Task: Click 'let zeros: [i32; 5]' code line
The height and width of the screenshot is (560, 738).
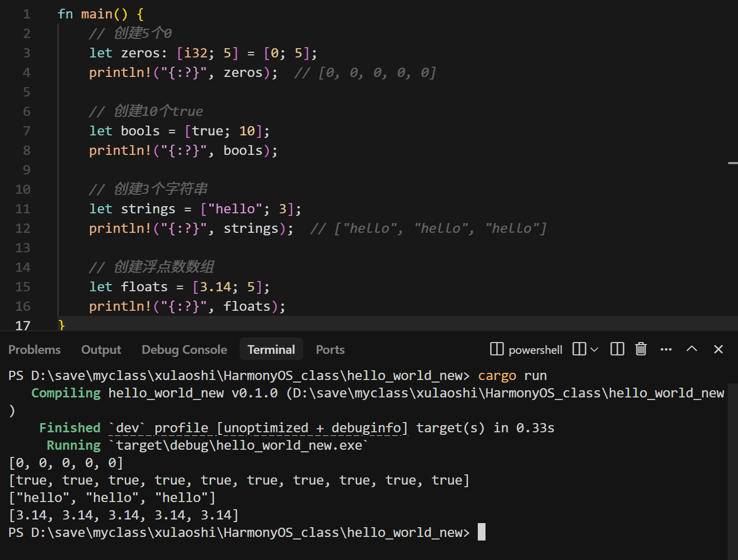Action: pos(204,53)
